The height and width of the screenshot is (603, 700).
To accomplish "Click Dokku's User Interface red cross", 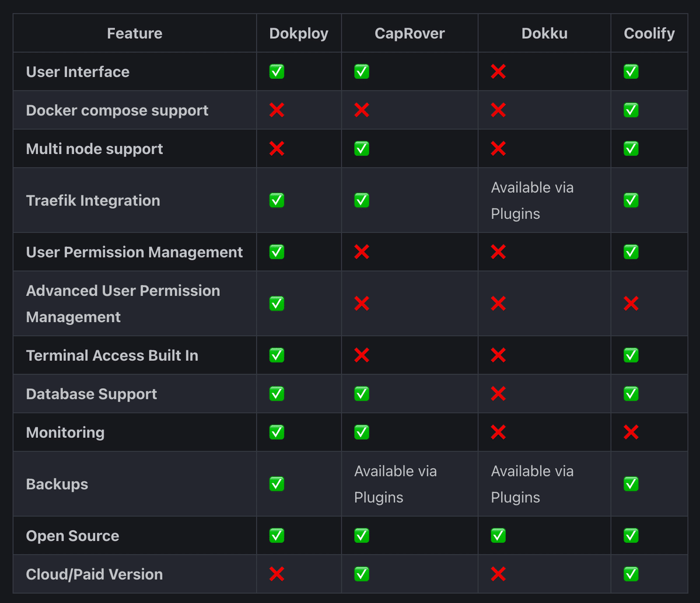I will [498, 72].
